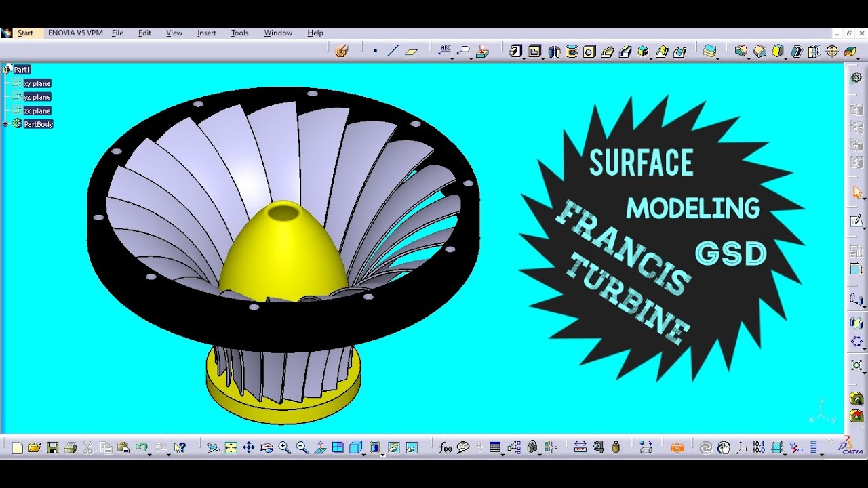This screenshot has height=488, width=868.
Task: Select the Line tool
Action: pos(393,51)
